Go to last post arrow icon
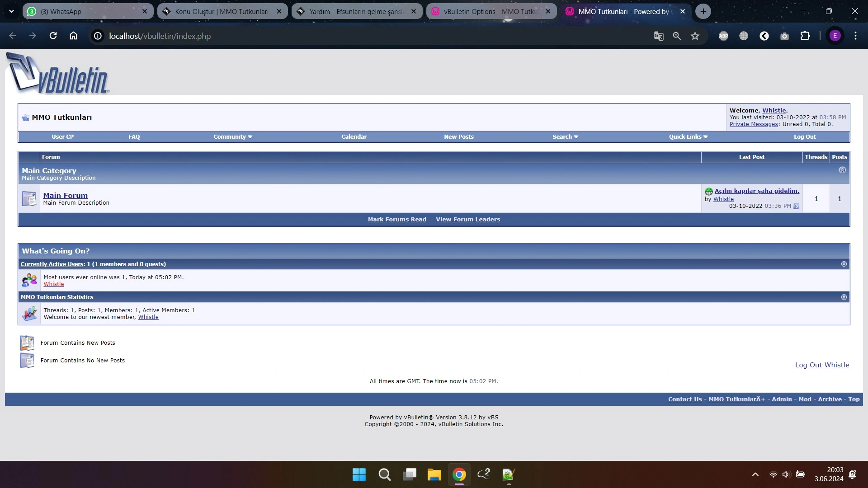 coord(797,206)
